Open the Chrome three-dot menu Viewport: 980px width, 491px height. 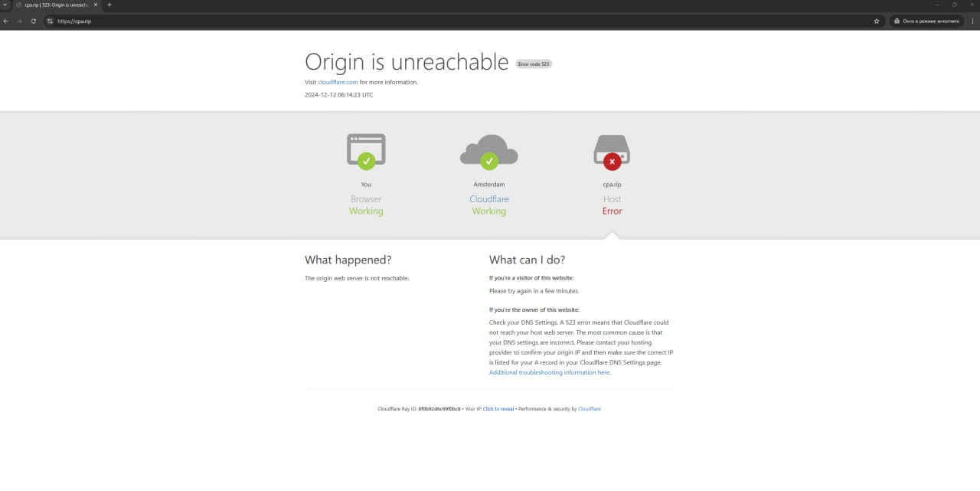click(x=972, y=21)
